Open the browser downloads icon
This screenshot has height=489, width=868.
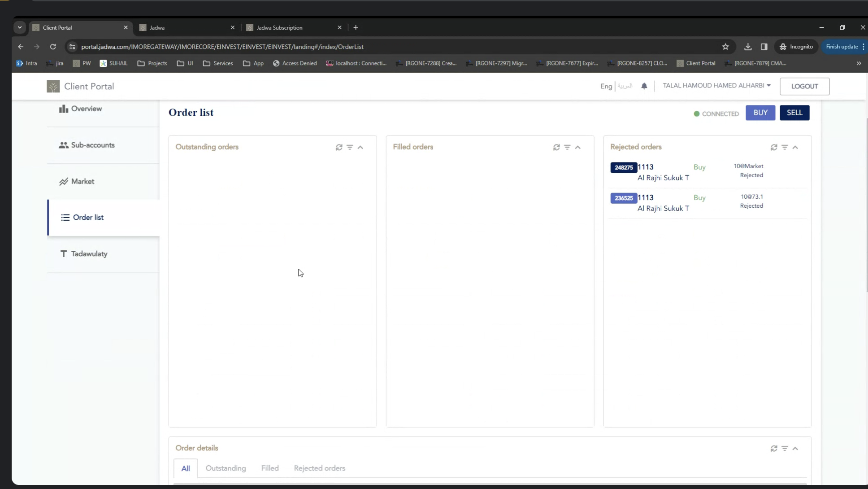click(x=748, y=47)
